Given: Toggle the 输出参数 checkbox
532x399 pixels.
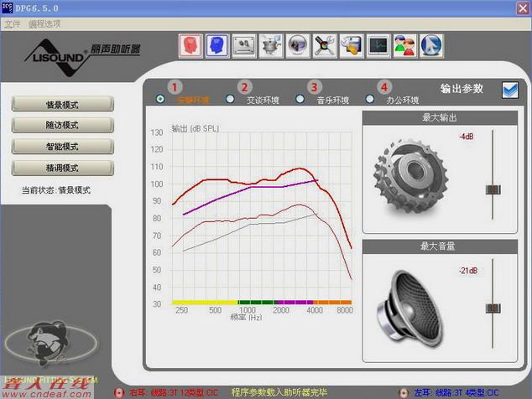Looking at the screenshot, I should 510,91.
